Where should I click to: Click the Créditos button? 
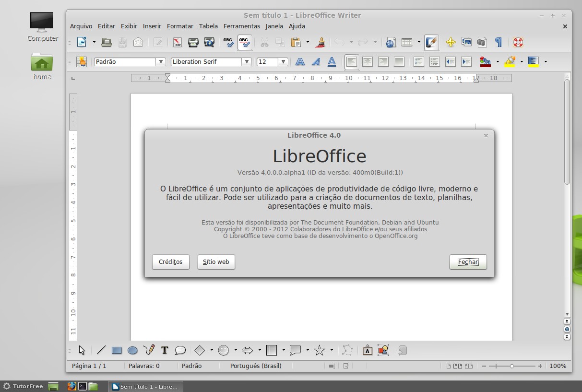coord(171,262)
